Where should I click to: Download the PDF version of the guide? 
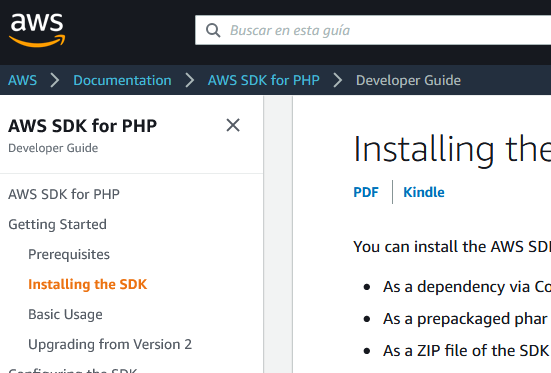(x=366, y=192)
